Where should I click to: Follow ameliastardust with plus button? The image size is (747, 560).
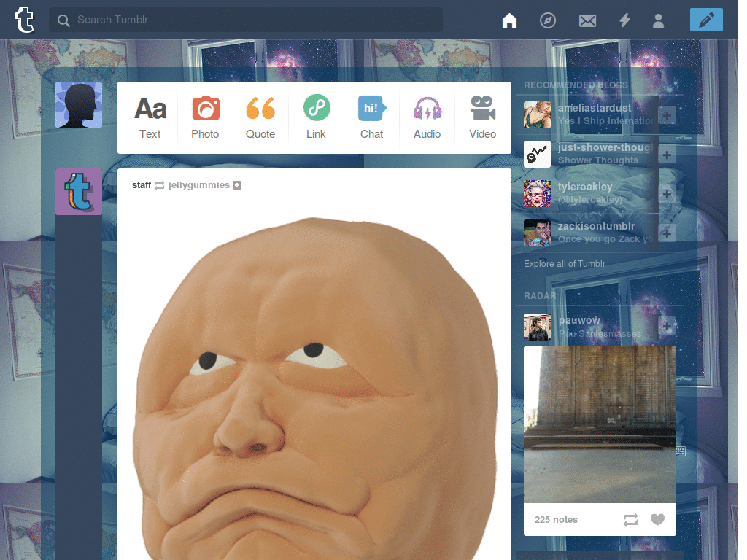point(667,115)
